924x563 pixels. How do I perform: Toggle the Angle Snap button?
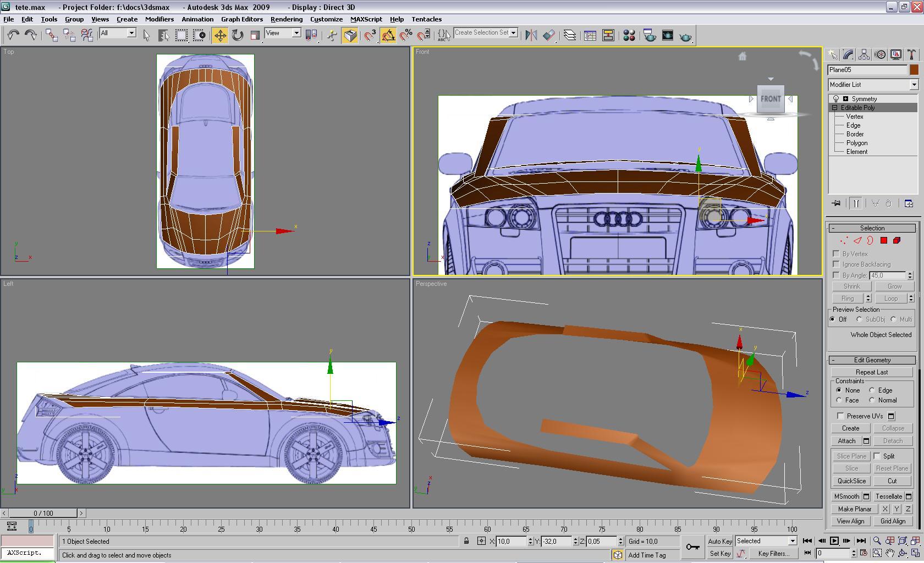coord(388,35)
